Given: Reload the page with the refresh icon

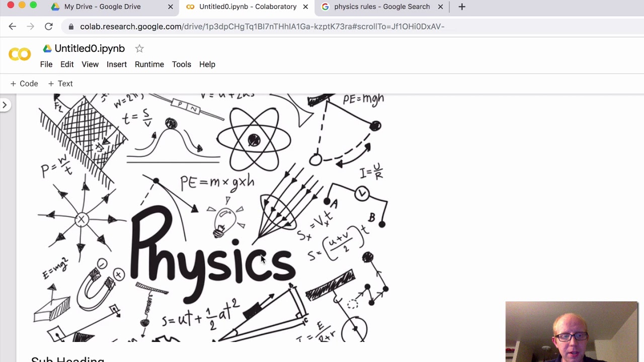Looking at the screenshot, I should (x=49, y=26).
